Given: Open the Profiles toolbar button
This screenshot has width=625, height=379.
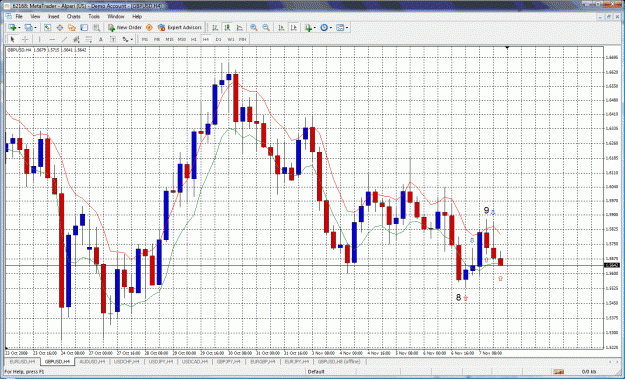Looking at the screenshot, I should (28, 27).
